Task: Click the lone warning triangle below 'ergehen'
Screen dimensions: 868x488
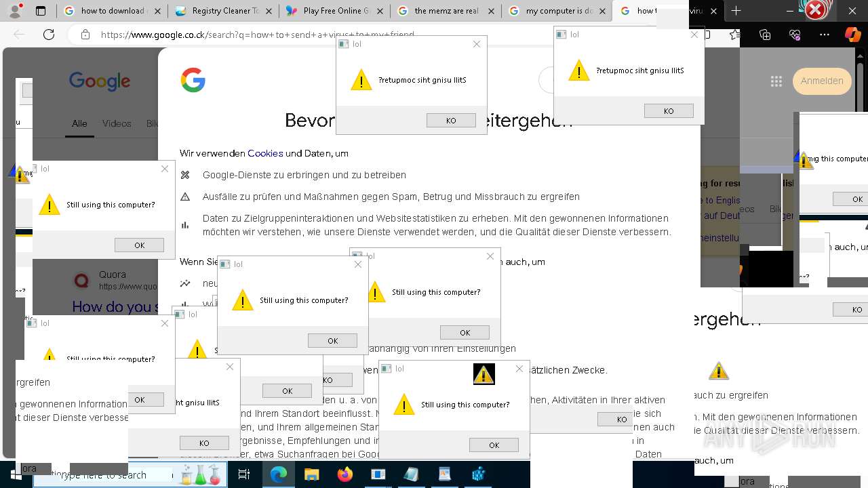Action: click(718, 371)
